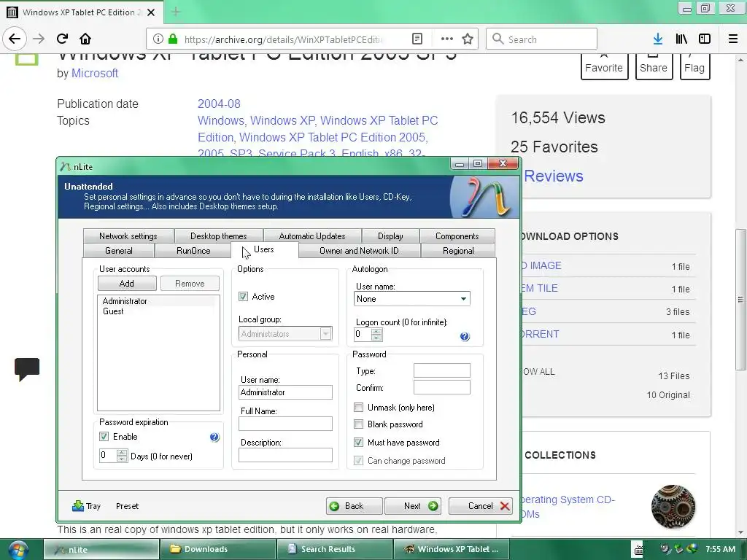The height and width of the screenshot is (560, 747).
Task: Toggle Password expiration Enable checkbox
Action: point(104,436)
